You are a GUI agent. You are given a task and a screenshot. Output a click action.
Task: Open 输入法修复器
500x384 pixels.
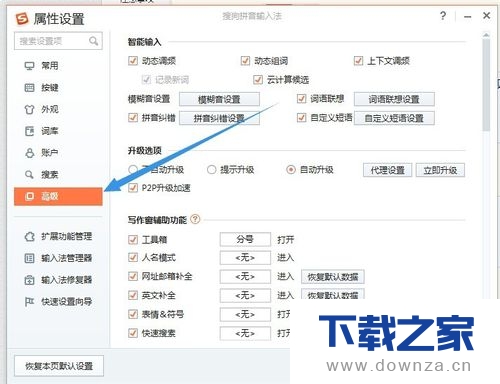[x=58, y=280]
